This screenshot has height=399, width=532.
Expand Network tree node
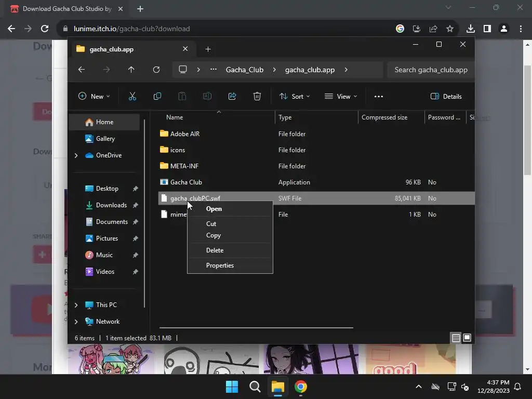coord(76,322)
